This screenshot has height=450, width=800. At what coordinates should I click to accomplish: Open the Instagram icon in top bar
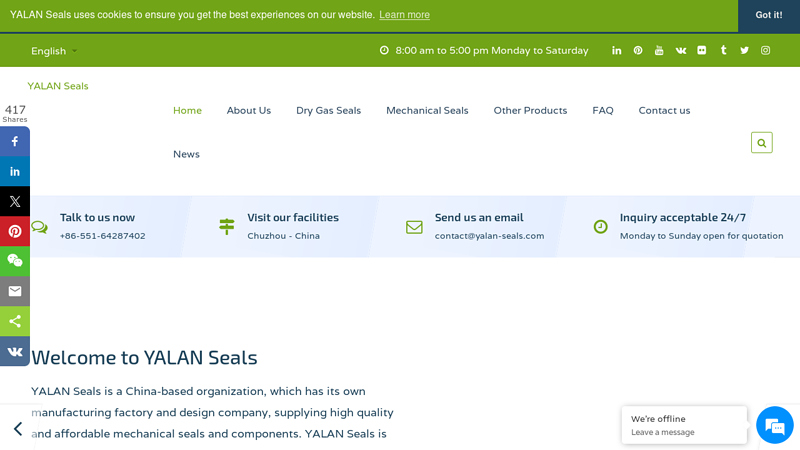765,51
